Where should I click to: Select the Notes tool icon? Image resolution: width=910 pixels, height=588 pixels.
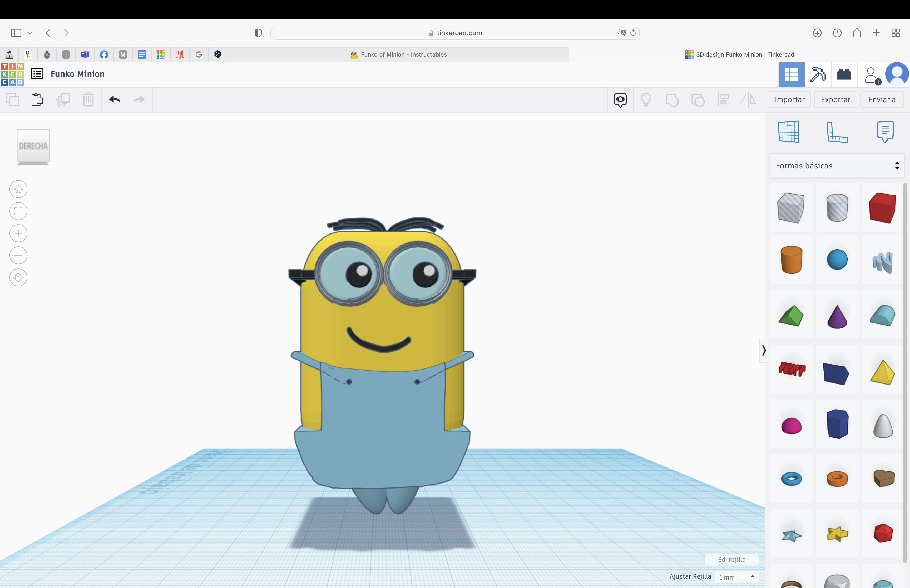pyautogui.click(x=886, y=132)
